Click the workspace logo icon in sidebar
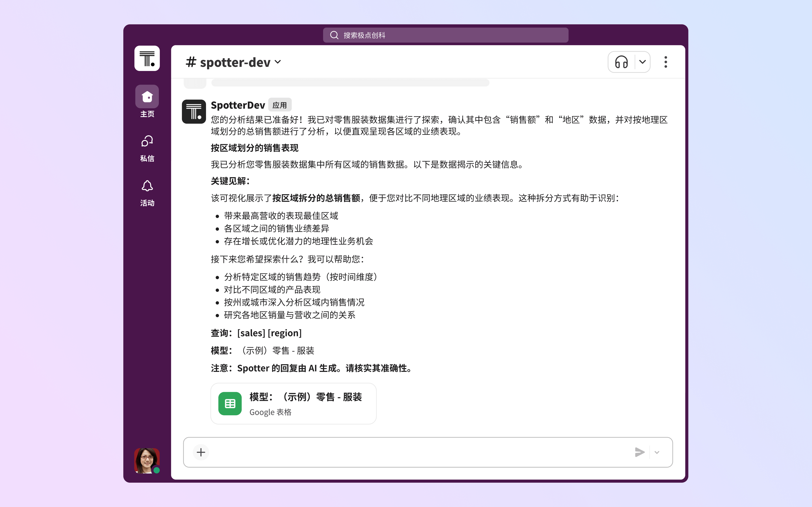 (x=147, y=58)
